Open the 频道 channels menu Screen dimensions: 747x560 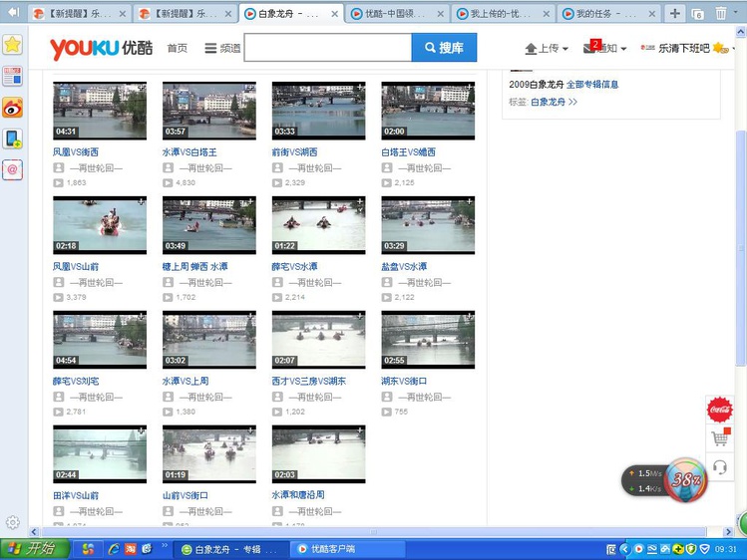(x=222, y=48)
